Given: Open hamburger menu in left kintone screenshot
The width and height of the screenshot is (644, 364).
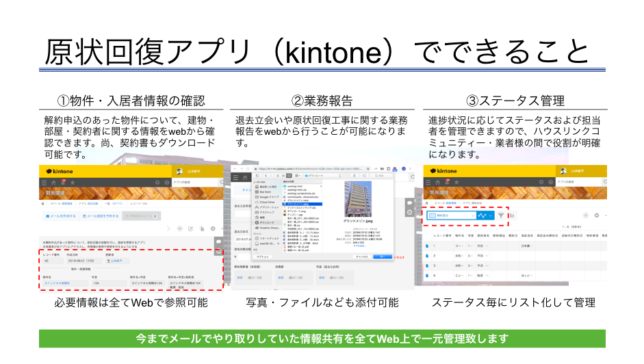Looking at the screenshot, I should click(x=44, y=183).
